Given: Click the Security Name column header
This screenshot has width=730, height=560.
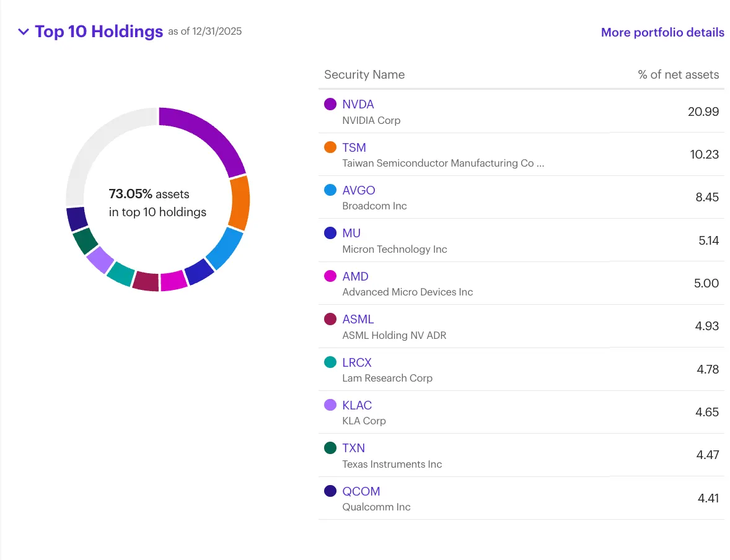Looking at the screenshot, I should click(364, 74).
